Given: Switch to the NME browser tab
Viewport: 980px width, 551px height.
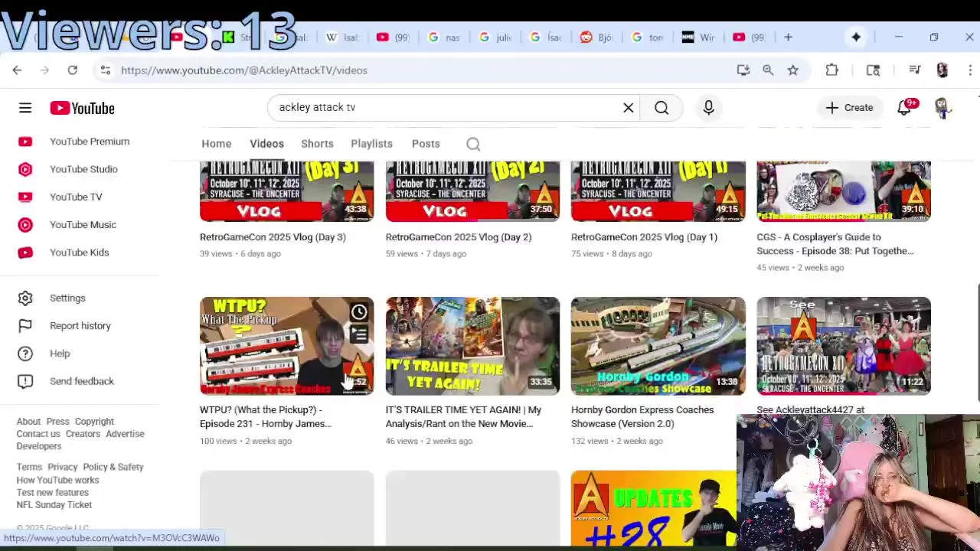Looking at the screenshot, I should pyautogui.click(x=698, y=37).
